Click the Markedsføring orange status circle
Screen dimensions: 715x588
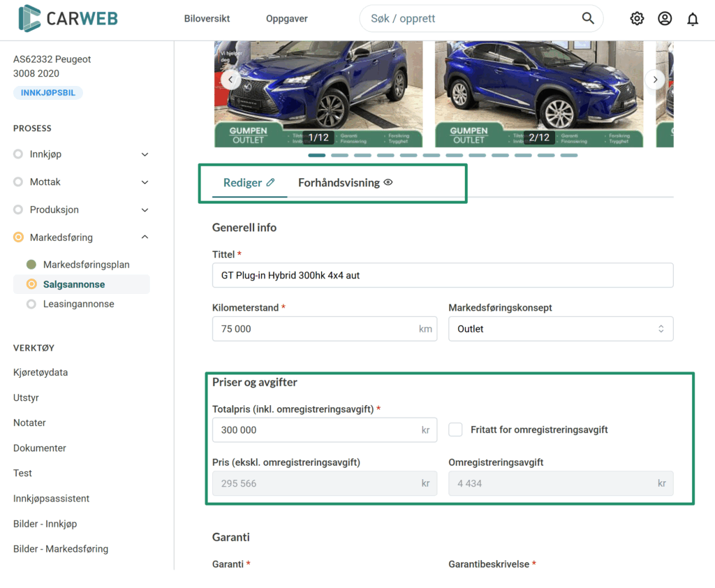click(18, 237)
